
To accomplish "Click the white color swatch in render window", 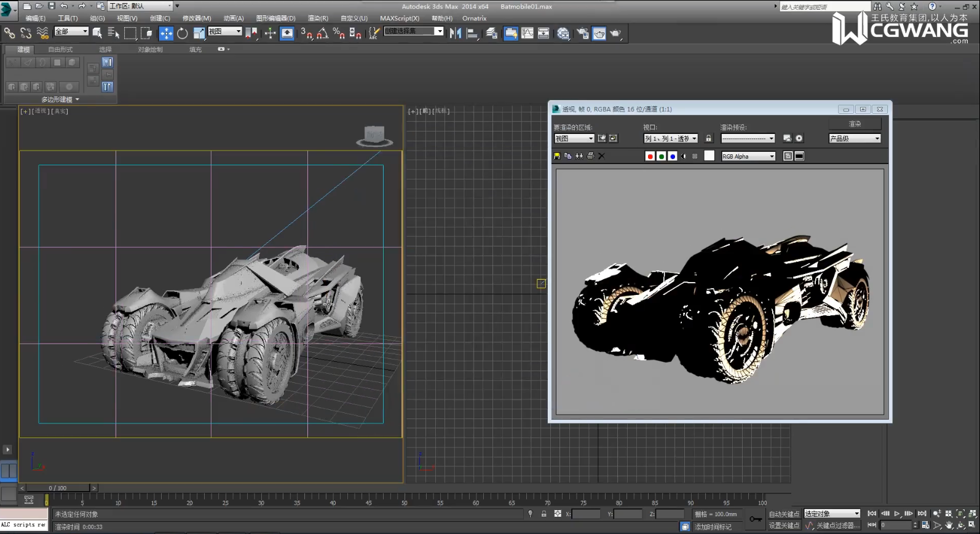I will point(709,156).
